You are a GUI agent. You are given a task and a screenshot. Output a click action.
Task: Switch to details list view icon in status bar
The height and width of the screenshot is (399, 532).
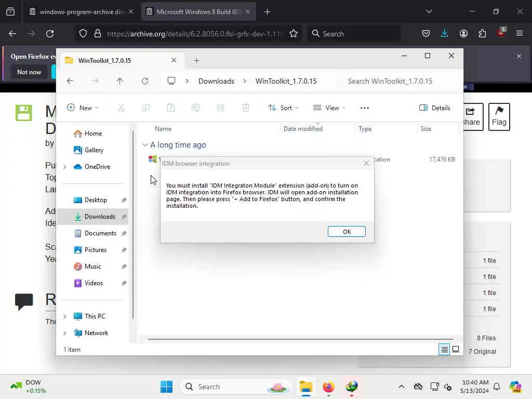444,349
